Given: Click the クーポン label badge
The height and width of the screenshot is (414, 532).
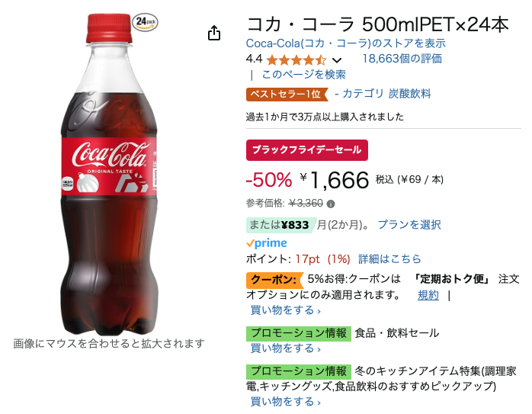Looking at the screenshot, I should pyautogui.click(x=274, y=279).
